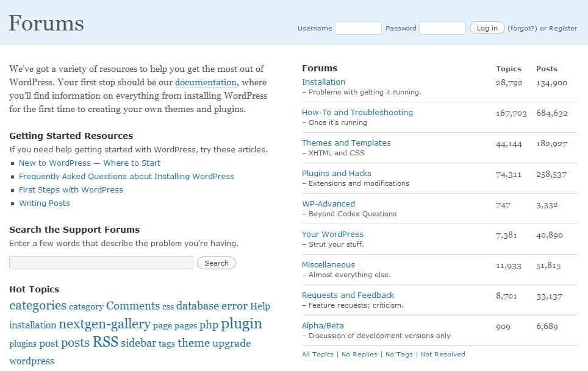The width and height of the screenshot is (588, 371).
Task: Focus the Password input field
Action: click(x=442, y=28)
